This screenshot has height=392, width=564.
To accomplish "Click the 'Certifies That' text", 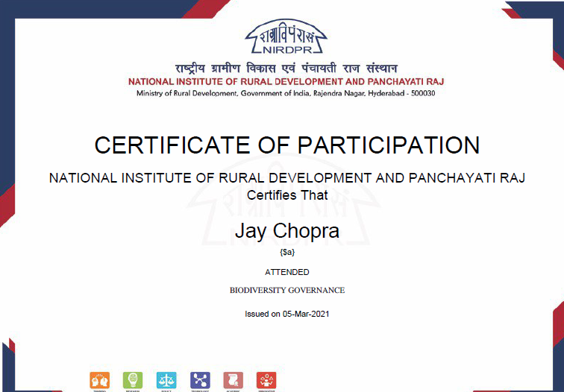I will point(287,195).
